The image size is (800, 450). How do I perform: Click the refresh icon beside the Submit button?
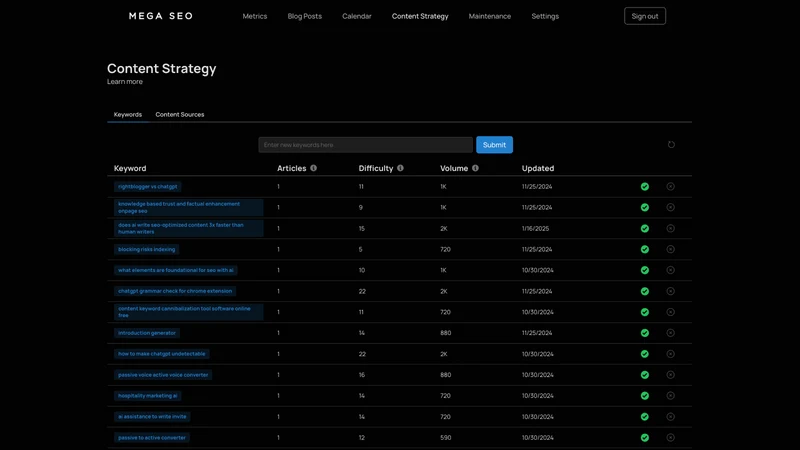pos(671,145)
